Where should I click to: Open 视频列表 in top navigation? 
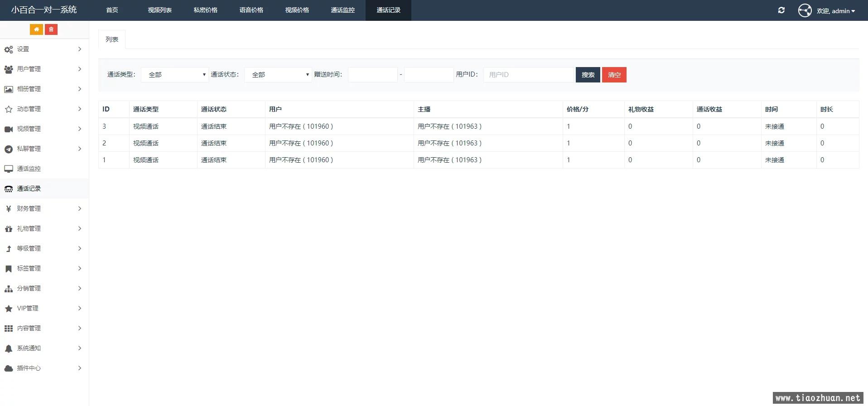(160, 10)
